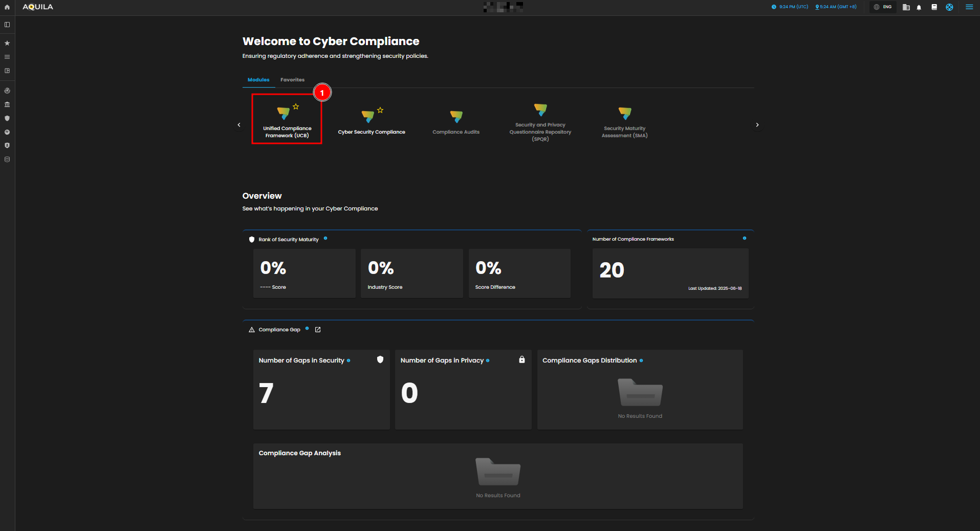Screen dimensions: 980x531
Task: Toggle favorite star on Unified Compliance Framework
Action: point(296,107)
